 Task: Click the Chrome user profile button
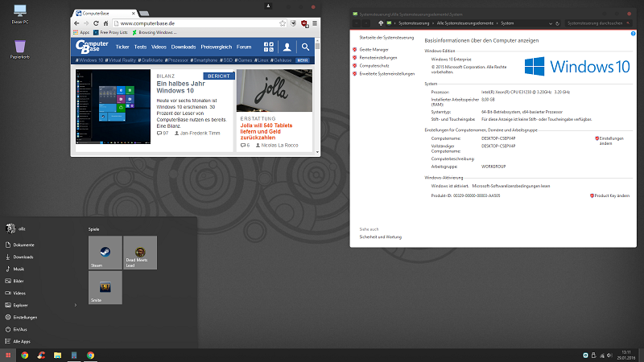(x=268, y=6)
